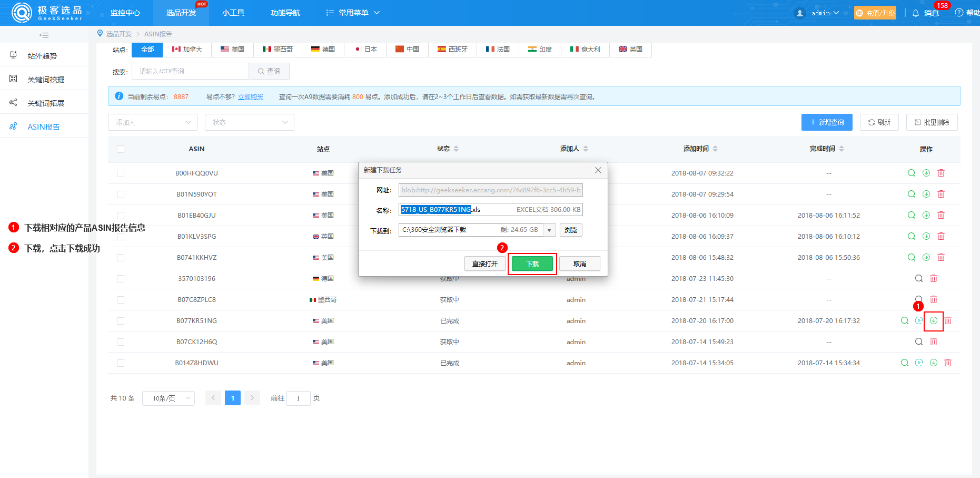View report for B00HFQQ0VU row
980x478 pixels.
[912, 173]
